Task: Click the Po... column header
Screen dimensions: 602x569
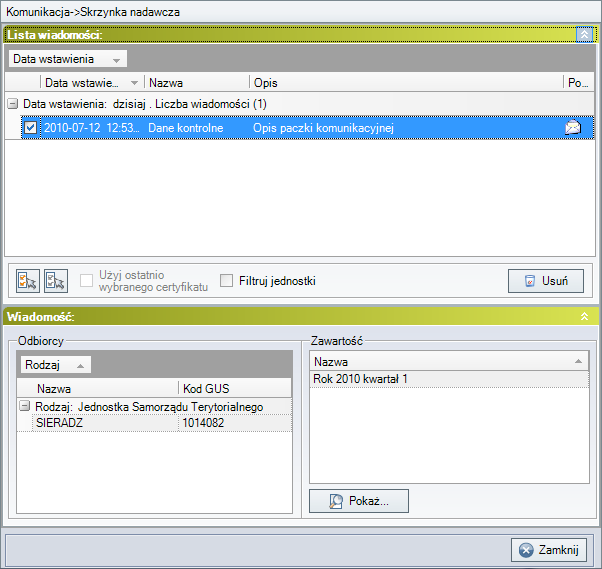Action: coord(578,83)
